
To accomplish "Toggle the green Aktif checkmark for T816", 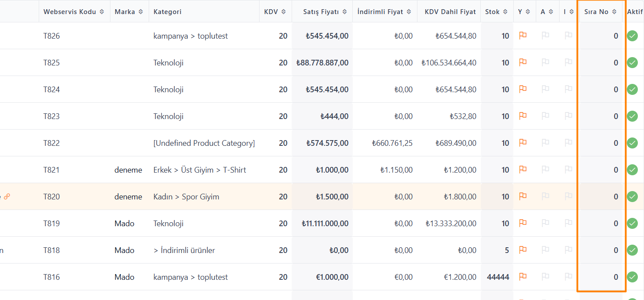I will 632,277.
